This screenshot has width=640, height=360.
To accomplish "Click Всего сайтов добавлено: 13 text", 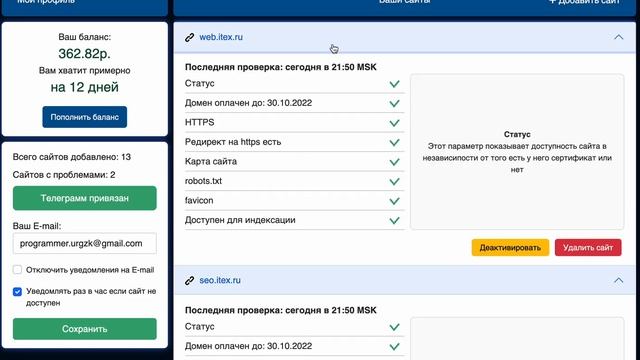I will (x=72, y=157).
